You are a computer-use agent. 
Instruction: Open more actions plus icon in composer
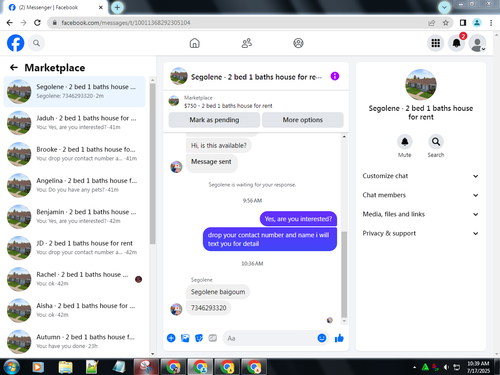click(171, 338)
